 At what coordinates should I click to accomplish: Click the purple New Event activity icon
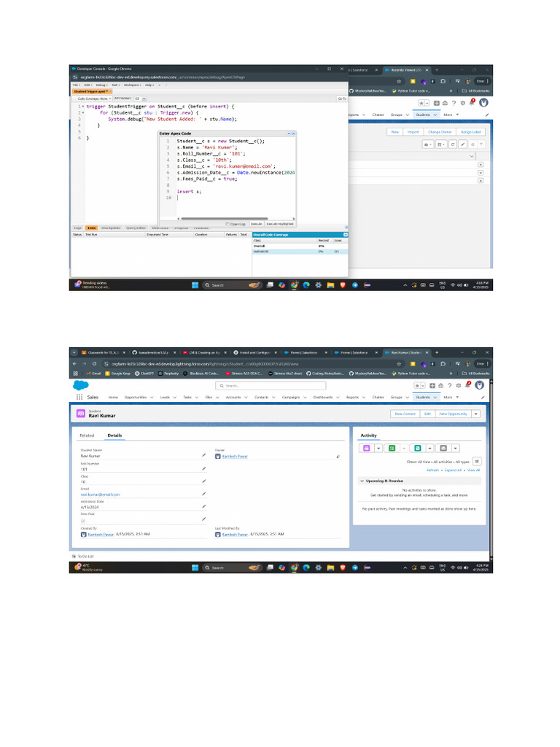tap(366, 449)
